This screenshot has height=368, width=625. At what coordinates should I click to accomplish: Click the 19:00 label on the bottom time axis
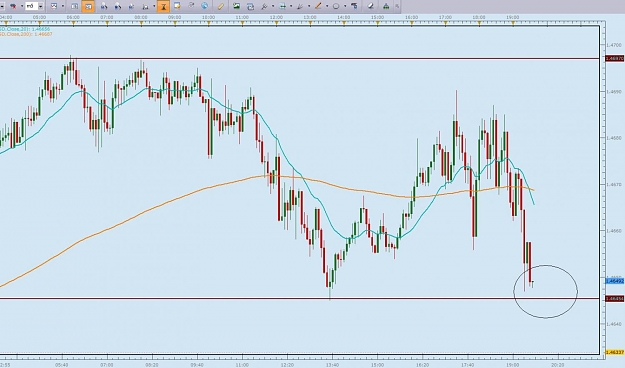[x=513, y=364]
